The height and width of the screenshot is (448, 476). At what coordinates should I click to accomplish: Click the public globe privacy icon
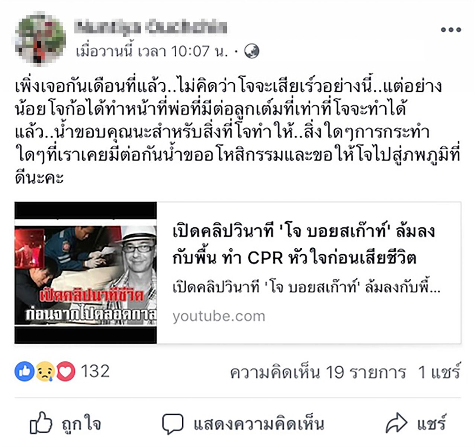click(x=252, y=51)
